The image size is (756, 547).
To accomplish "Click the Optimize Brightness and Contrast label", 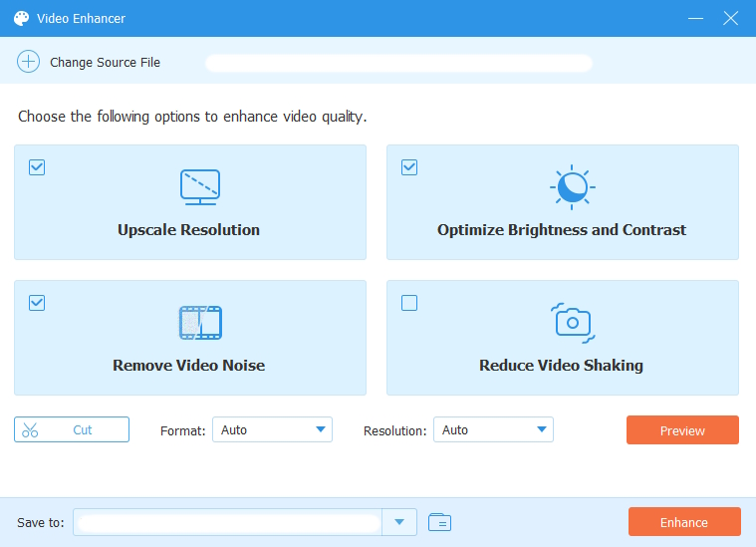I will coord(562,229).
